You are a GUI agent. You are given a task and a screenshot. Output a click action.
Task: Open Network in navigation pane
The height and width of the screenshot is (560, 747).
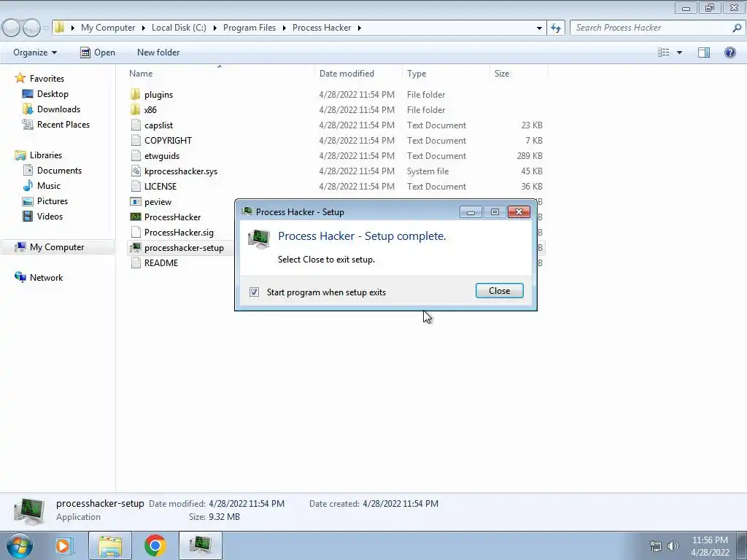(46, 277)
